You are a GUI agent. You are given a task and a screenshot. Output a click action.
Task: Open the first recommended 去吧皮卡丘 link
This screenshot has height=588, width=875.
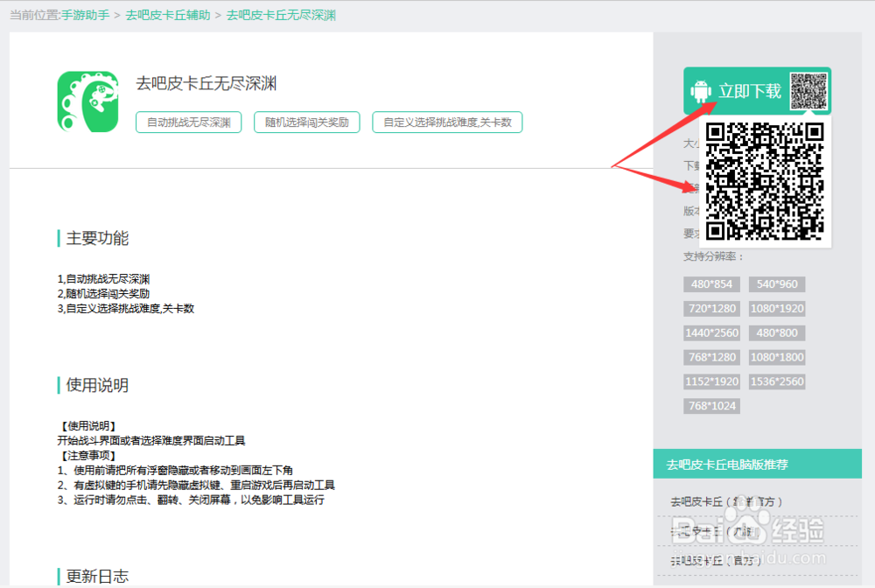pyautogui.click(x=726, y=502)
